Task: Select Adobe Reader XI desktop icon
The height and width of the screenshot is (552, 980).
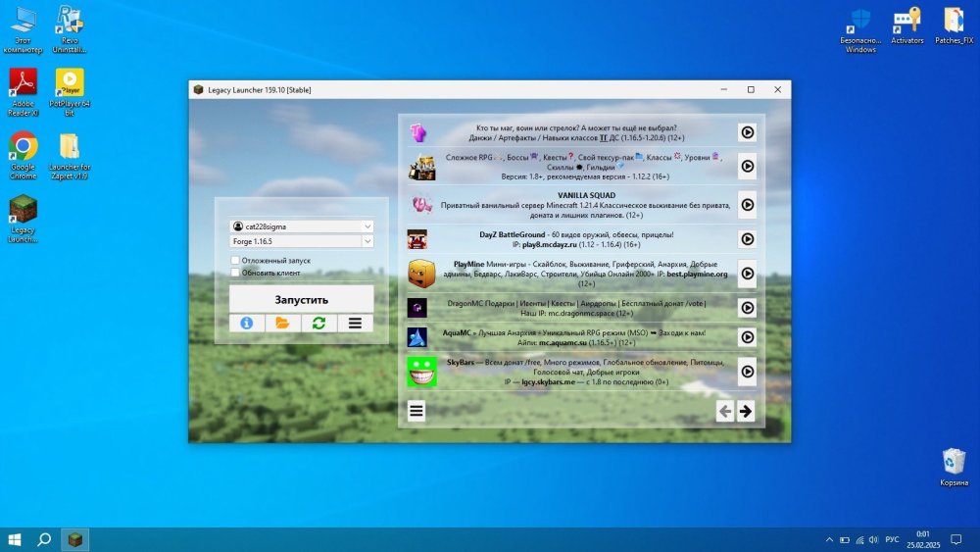Action: click(24, 92)
